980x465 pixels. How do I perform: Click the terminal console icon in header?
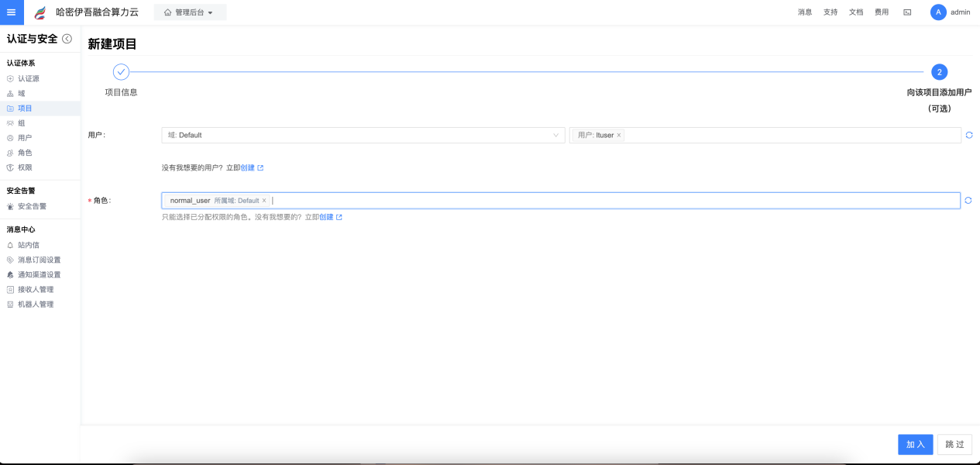(907, 12)
